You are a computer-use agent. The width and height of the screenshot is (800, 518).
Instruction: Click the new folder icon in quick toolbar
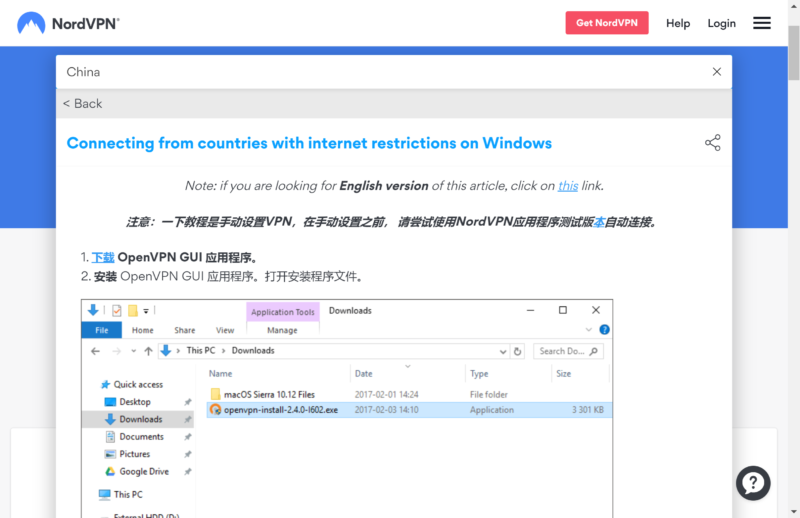[x=133, y=310]
